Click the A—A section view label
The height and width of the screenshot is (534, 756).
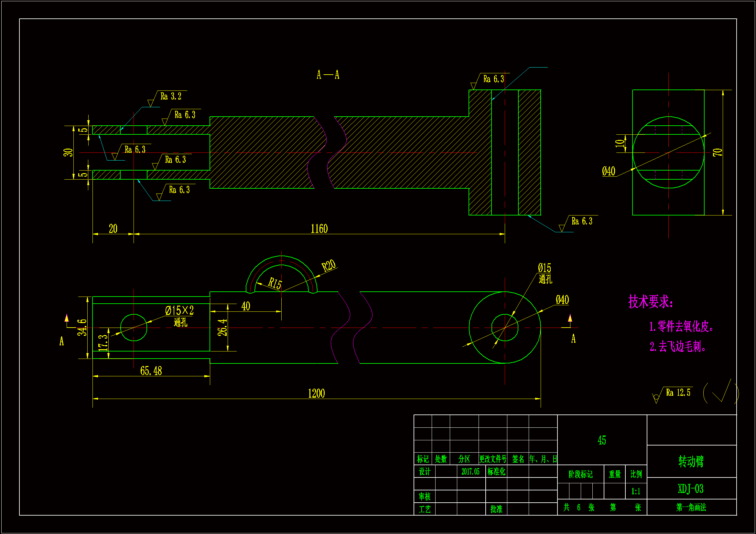click(328, 75)
